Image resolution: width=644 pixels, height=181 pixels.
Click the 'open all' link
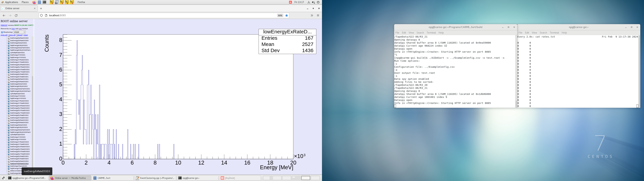click(4, 35)
